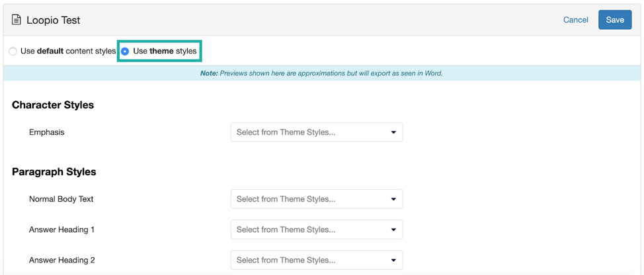
Task: Open Normal Body Text theme styles dropdown
Action: 317,199
